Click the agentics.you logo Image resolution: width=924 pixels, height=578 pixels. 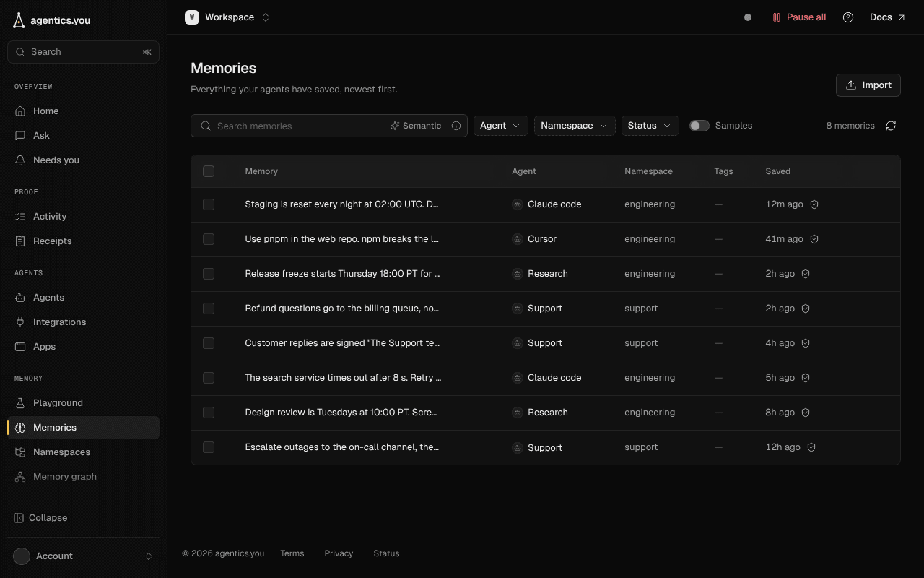tap(52, 20)
